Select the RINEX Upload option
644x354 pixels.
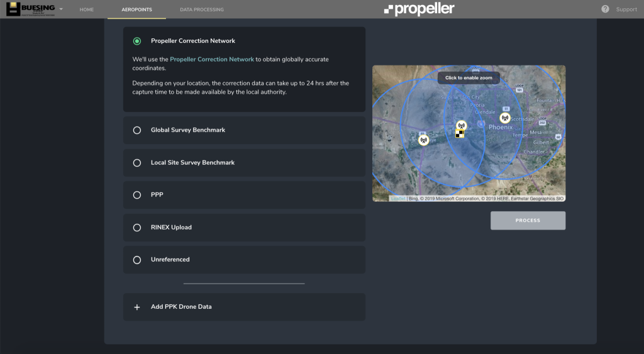coord(137,228)
